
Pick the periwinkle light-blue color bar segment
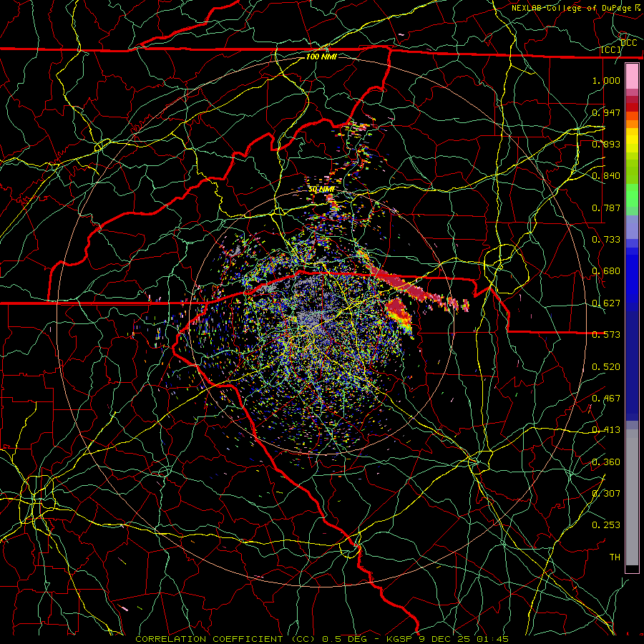pyautogui.click(x=632, y=227)
